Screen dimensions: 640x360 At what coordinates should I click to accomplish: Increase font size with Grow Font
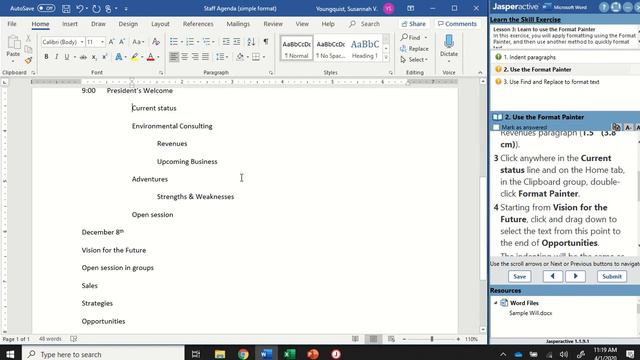pyautogui.click(x=111, y=42)
